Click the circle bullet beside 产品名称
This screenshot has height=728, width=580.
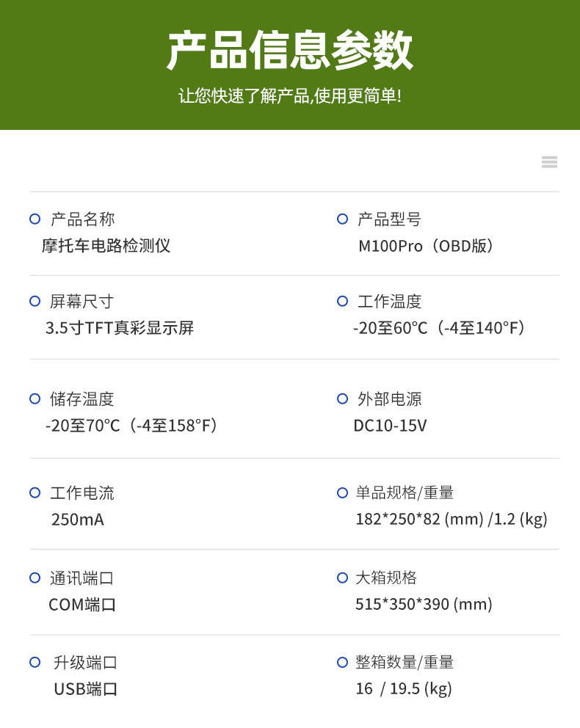coord(35,219)
